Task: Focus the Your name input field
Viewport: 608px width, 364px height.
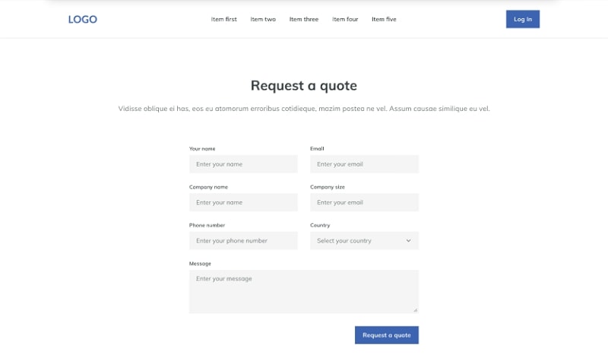Action: click(x=243, y=164)
